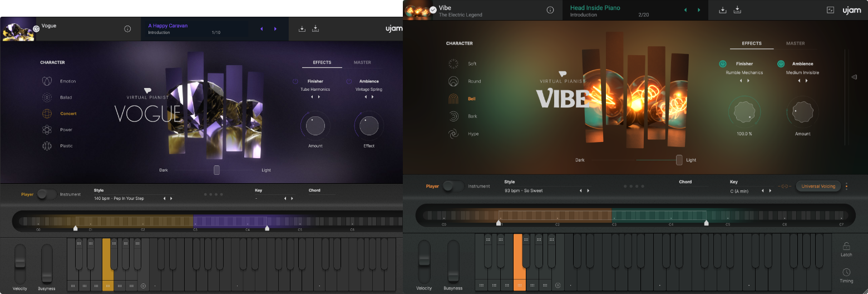Go to the next preset in Vogue
Viewport: 868px width, 294px height.
pyautogui.click(x=275, y=29)
